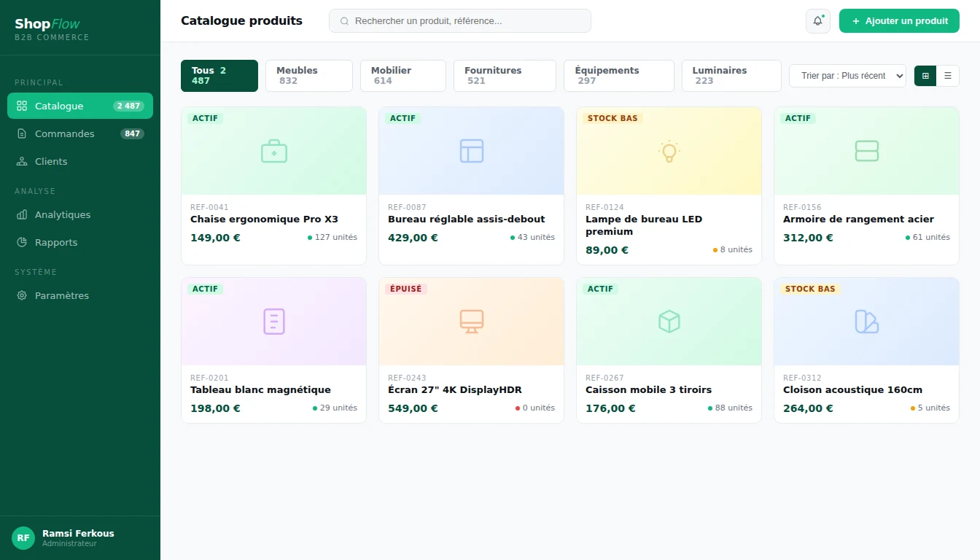Click STOCK BAS badge on Lampe card
Screen dimensions: 980x560
(612, 118)
